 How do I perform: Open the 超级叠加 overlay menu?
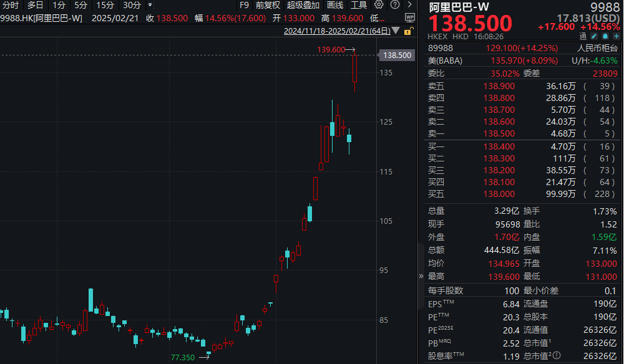tap(303, 5)
